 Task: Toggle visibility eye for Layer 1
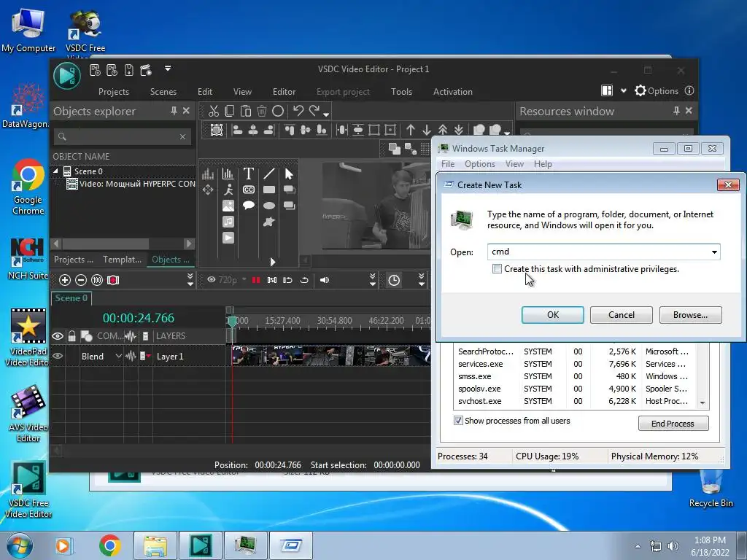pos(58,356)
